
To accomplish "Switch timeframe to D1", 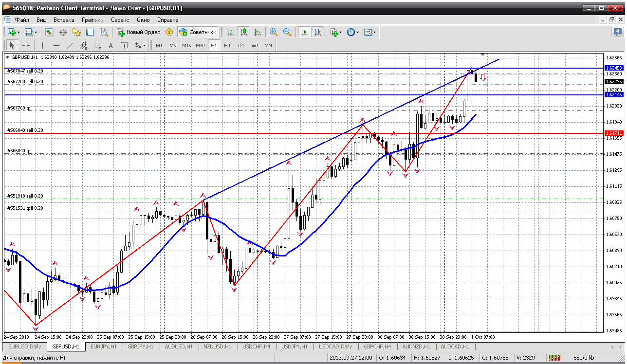I will click(241, 45).
